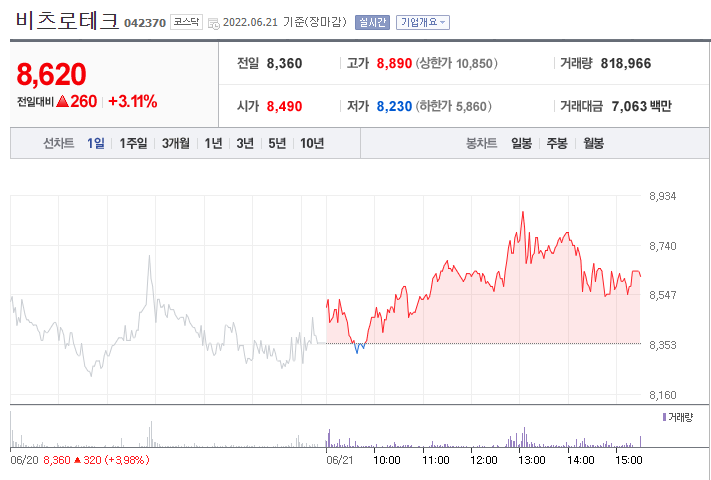The width and height of the screenshot is (711, 480).
Task: Click the 14:00 time marker
Action: point(580,460)
